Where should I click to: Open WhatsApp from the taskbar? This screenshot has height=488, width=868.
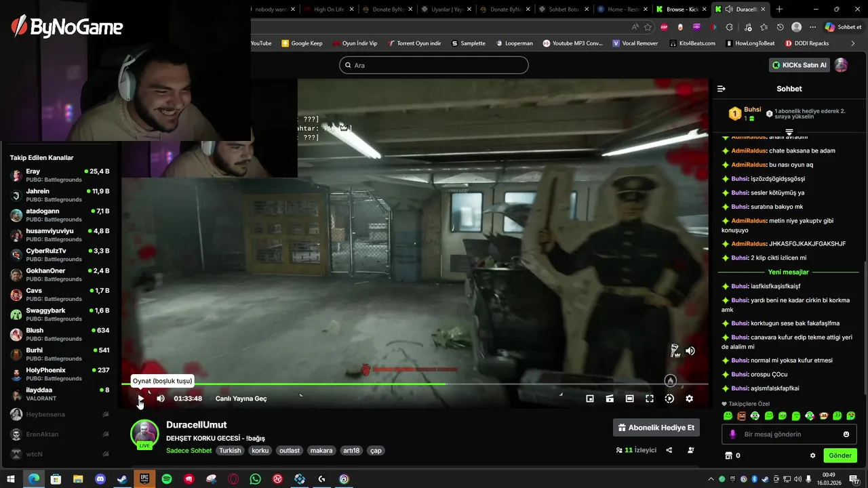tap(255, 479)
